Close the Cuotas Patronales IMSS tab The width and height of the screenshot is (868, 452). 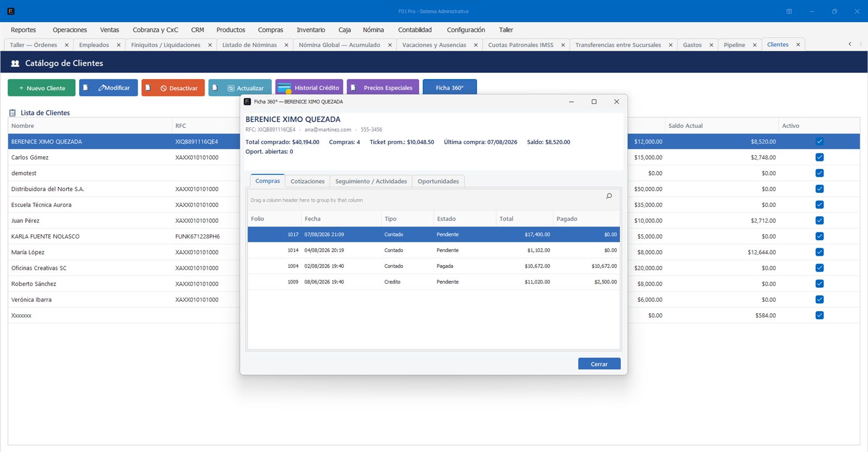pos(563,45)
